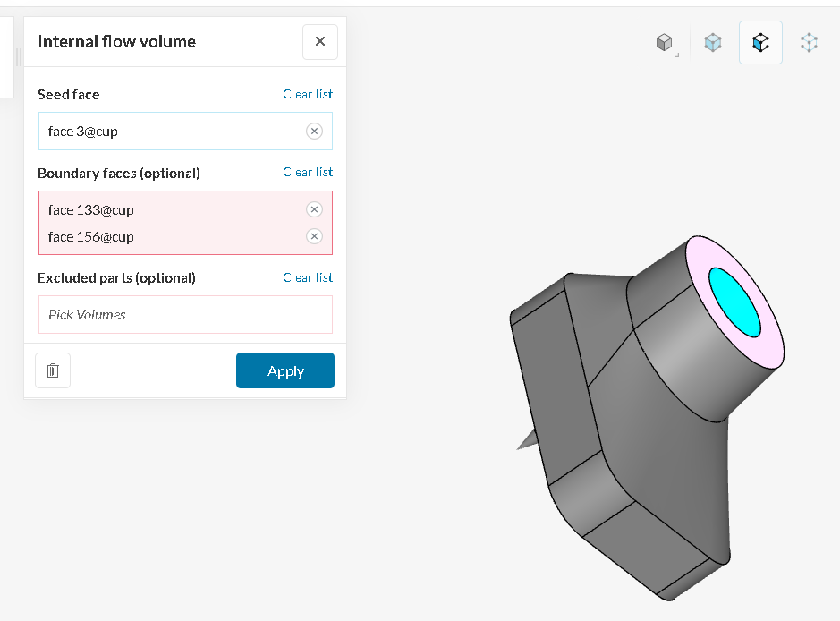Clear the Excluded parts list
The image size is (840, 621).
[x=308, y=277]
